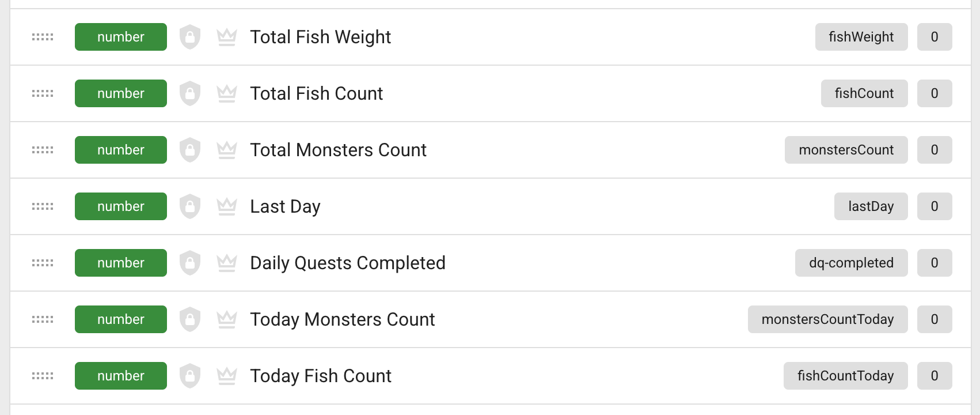Open the number type badge for Last Day

pyautogui.click(x=121, y=206)
